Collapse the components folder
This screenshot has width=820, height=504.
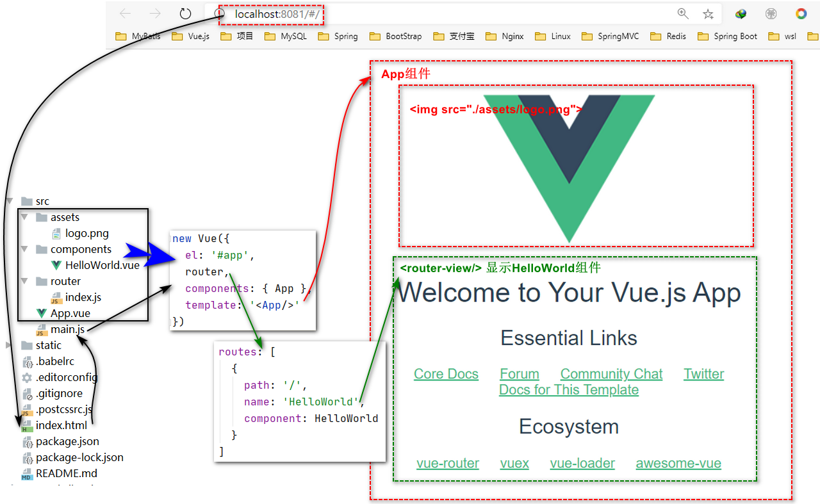24,249
